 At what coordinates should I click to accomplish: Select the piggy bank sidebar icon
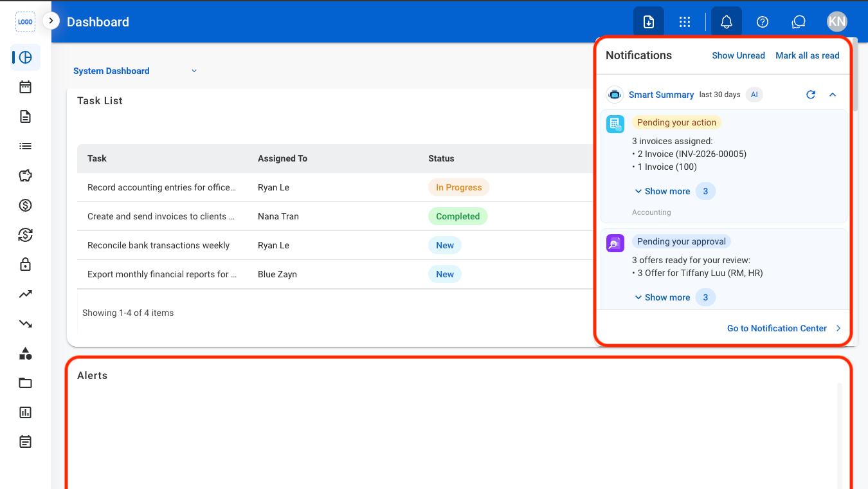[25, 176]
